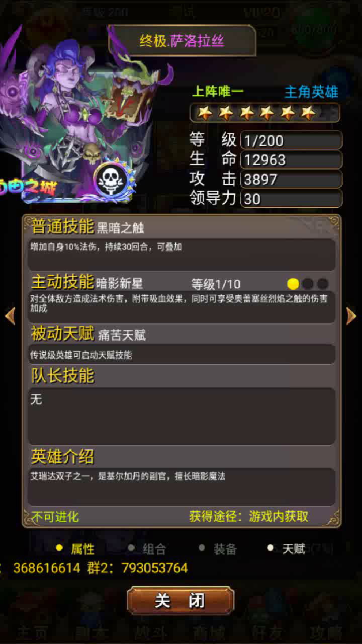Tap the last gold star in rating row

[308, 113]
